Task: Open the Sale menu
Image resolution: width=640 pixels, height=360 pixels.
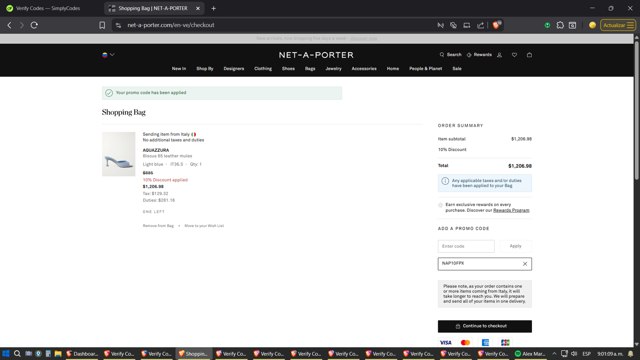Action: click(x=457, y=69)
